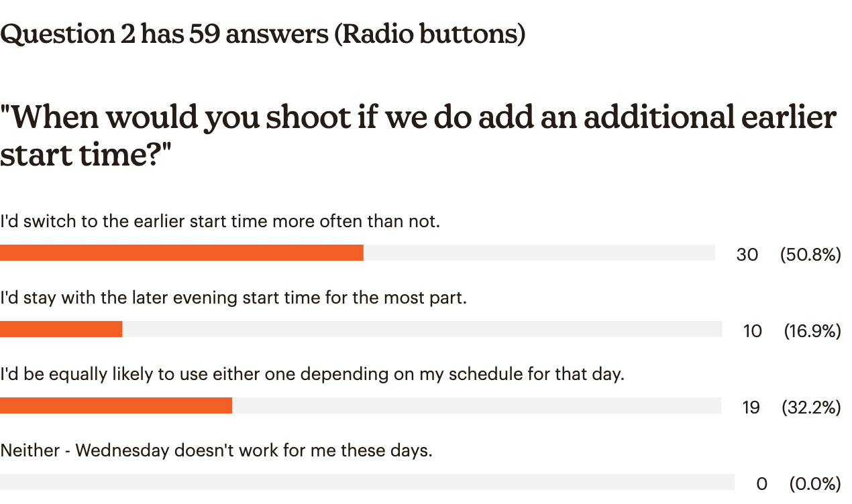
Task: Click the "Question 2 has 59 answers" heading
Action: (x=262, y=34)
